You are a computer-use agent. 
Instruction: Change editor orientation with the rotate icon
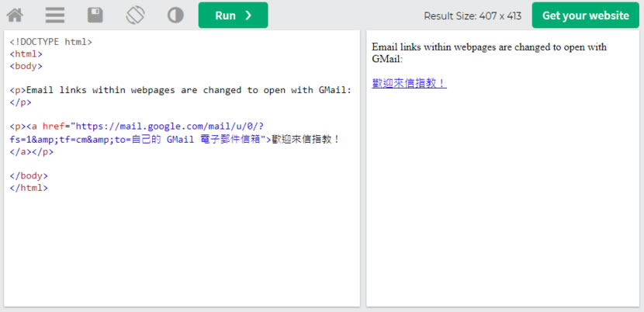pyautogui.click(x=136, y=15)
